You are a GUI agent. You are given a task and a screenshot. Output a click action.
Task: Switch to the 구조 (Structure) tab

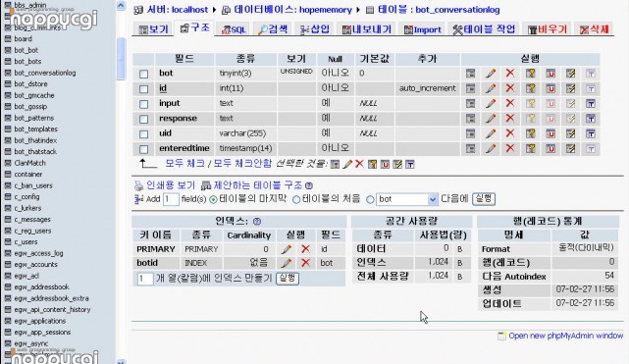[194, 28]
